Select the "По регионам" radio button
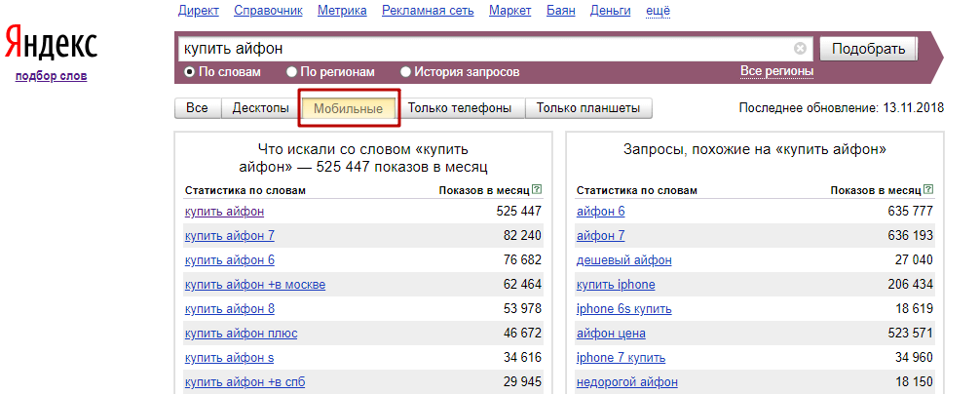 coord(292,72)
